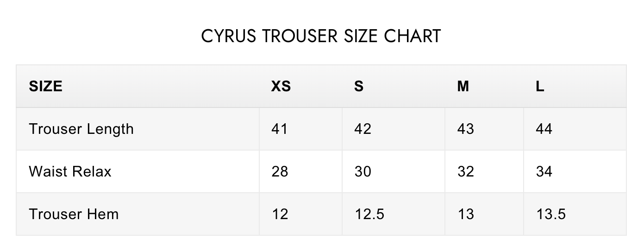
Task: Select the L size column header
Action: click(x=540, y=86)
